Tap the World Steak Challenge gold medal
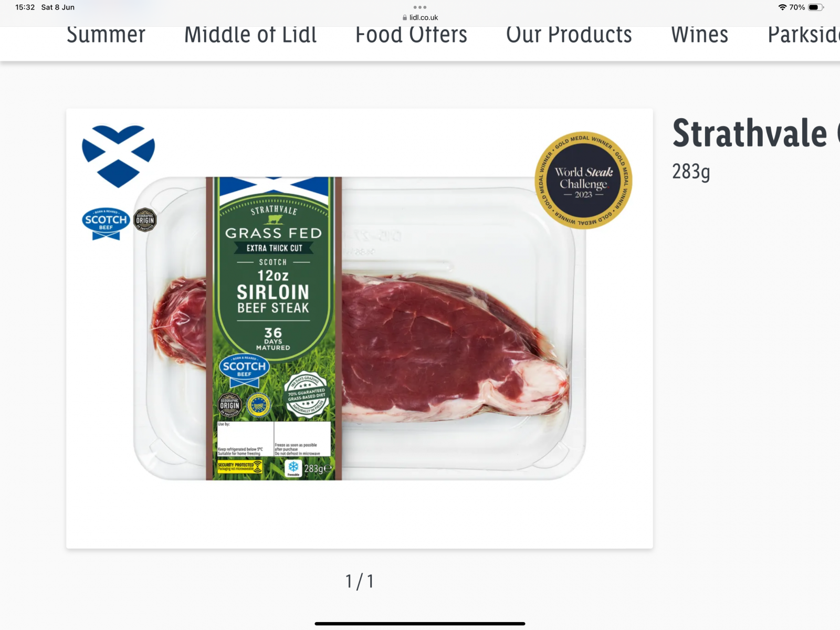Viewport: 840px width, 630px height. (583, 180)
